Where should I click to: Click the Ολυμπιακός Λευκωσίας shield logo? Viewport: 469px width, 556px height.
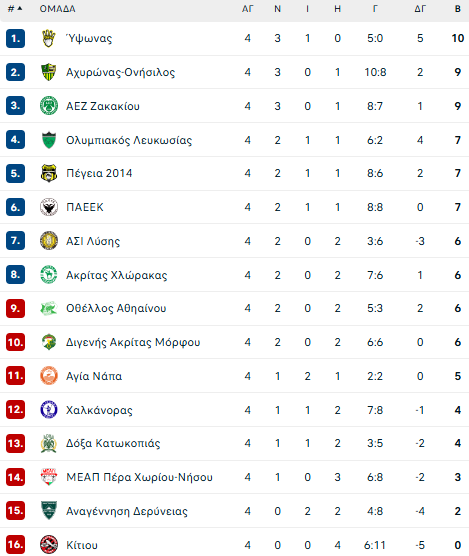tap(49, 140)
